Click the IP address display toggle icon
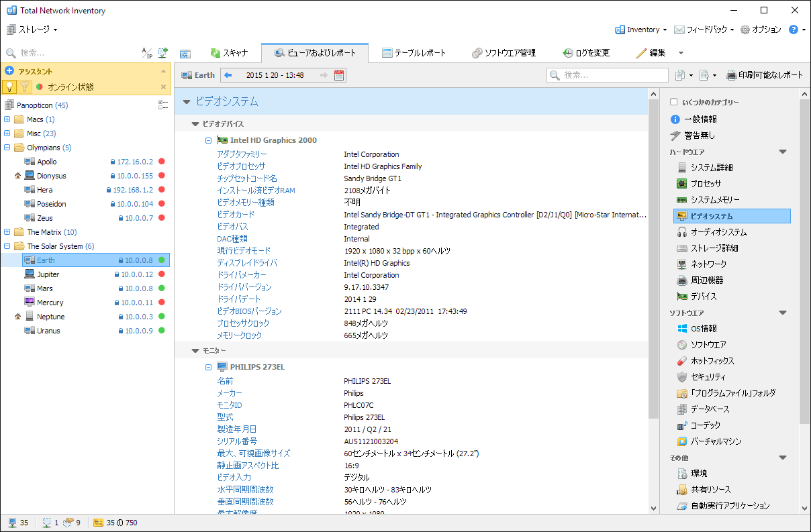 (146, 52)
